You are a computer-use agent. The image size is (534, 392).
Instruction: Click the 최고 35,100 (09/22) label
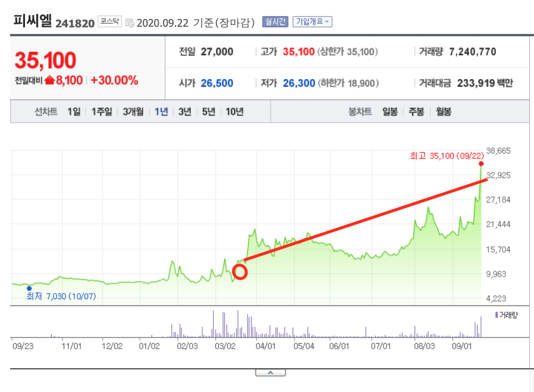coord(447,156)
